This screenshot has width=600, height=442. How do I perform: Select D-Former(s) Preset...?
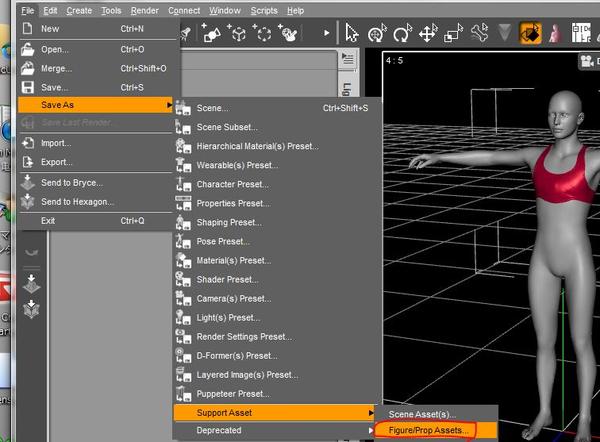coord(276,356)
